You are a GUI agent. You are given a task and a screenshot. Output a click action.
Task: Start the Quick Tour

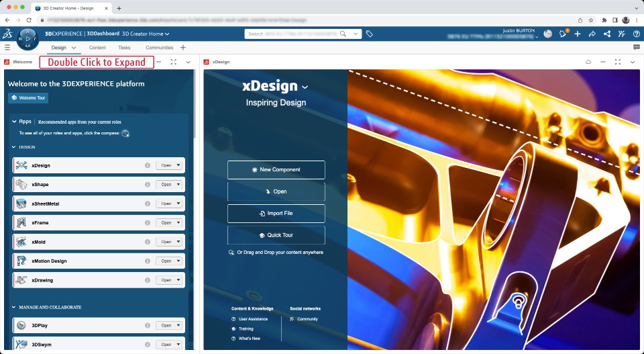coord(276,235)
